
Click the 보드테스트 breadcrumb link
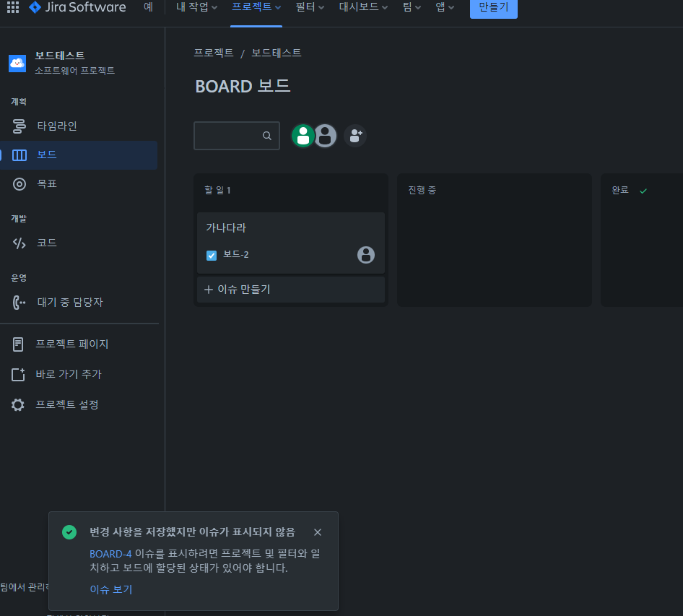click(277, 53)
